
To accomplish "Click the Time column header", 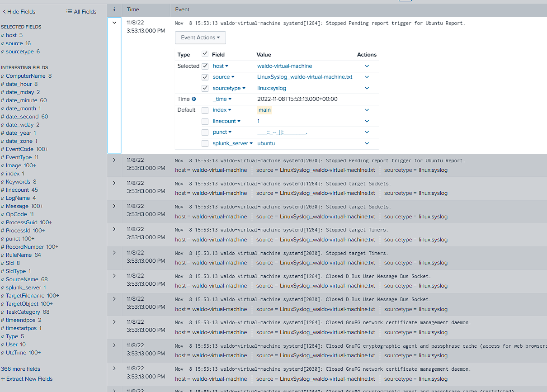I will 133,9.
